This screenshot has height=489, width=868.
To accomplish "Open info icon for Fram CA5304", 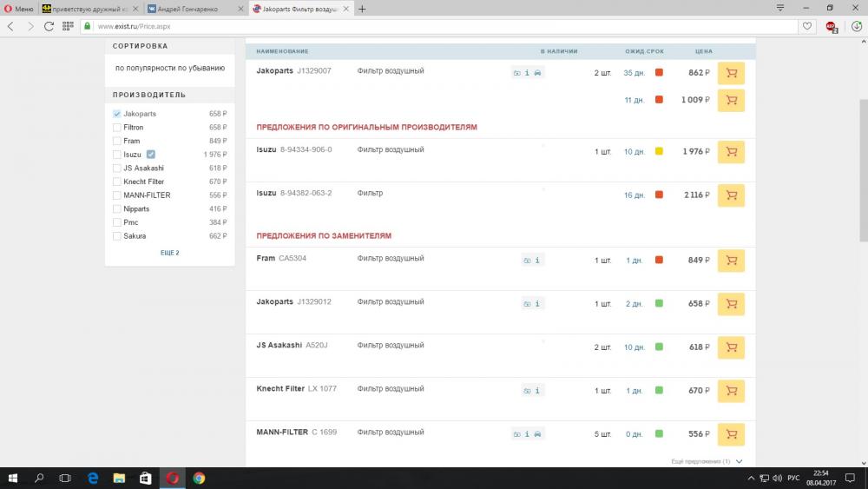I will [537, 260].
